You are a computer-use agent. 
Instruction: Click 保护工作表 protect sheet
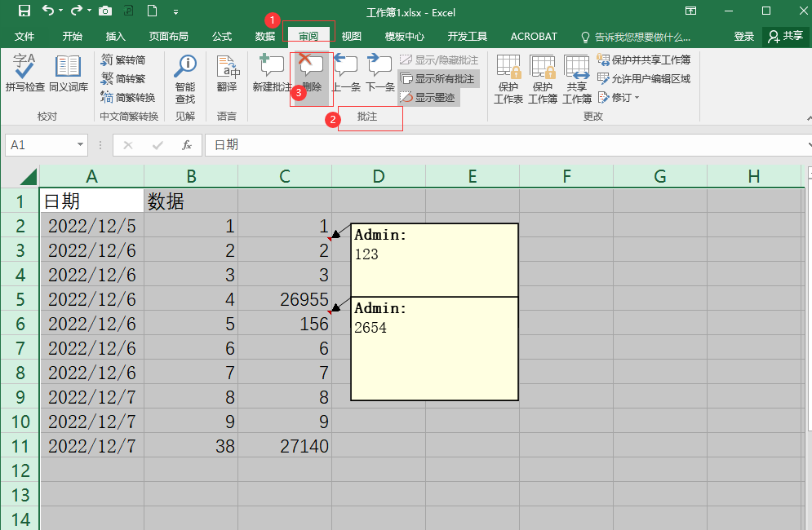click(508, 79)
